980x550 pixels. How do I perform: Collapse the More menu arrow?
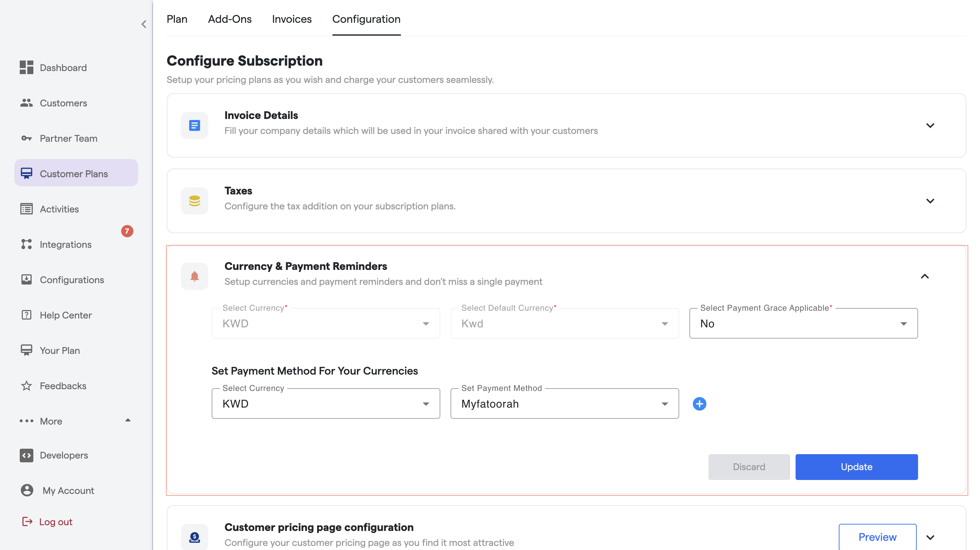[x=128, y=420]
